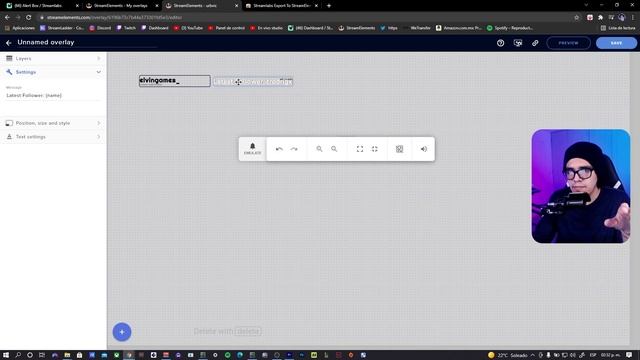Collapse the Settings section
Viewport: 640px width, 360px height.
click(53, 72)
